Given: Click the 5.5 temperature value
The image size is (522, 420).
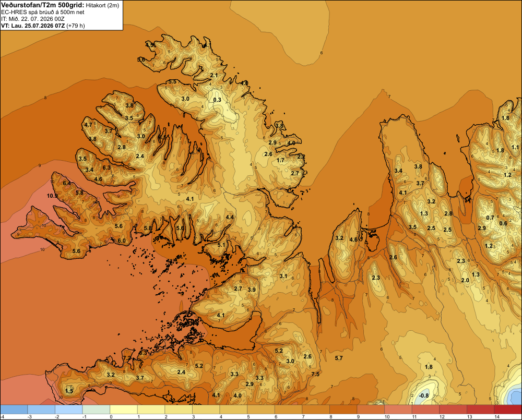Looking at the screenshot, I should pos(172,81).
